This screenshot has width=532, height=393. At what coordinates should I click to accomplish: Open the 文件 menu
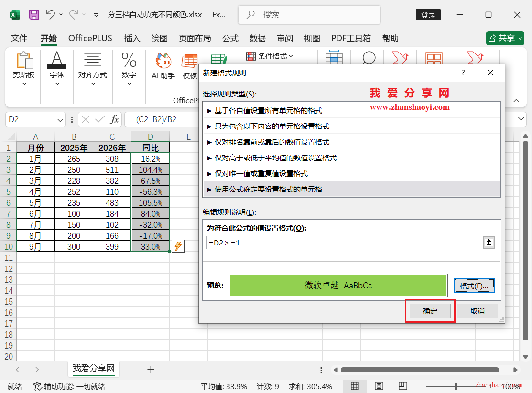pyautogui.click(x=19, y=38)
